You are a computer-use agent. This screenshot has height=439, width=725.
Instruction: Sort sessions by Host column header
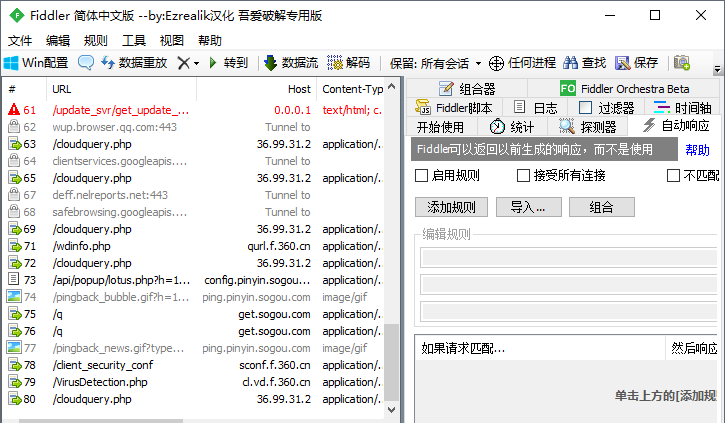click(x=257, y=89)
